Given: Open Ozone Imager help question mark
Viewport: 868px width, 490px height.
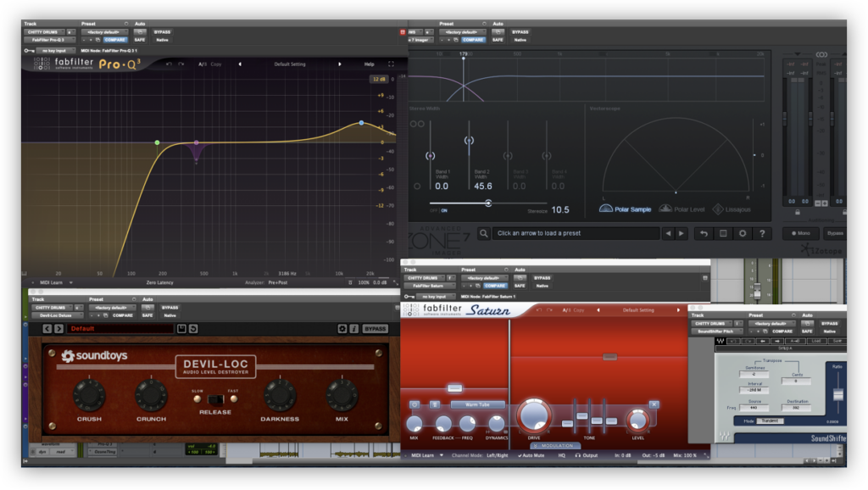Looking at the screenshot, I should [x=762, y=233].
